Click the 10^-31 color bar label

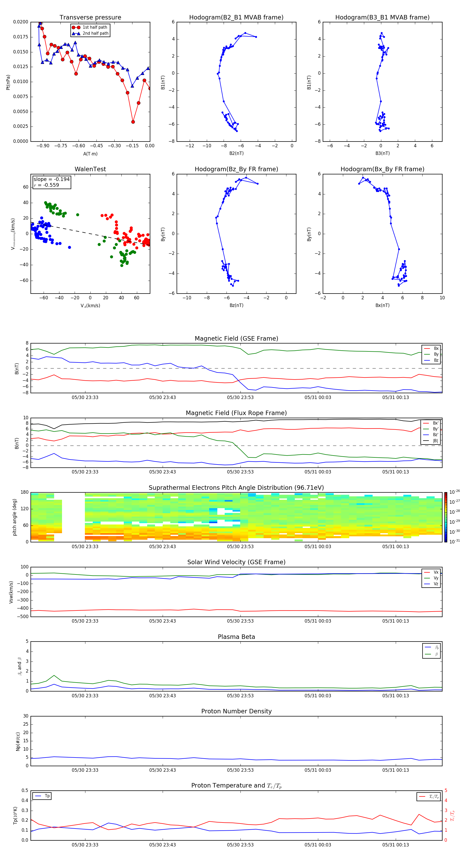point(455,542)
